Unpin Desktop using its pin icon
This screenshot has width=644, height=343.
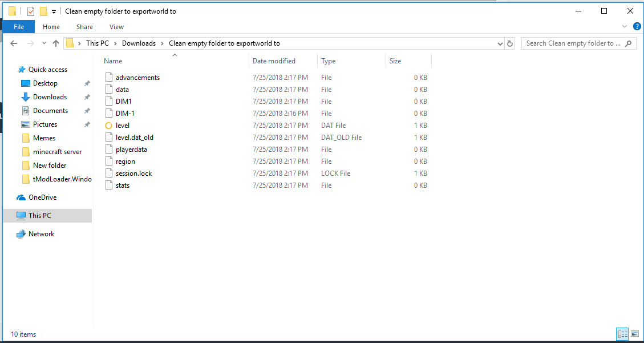point(87,83)
